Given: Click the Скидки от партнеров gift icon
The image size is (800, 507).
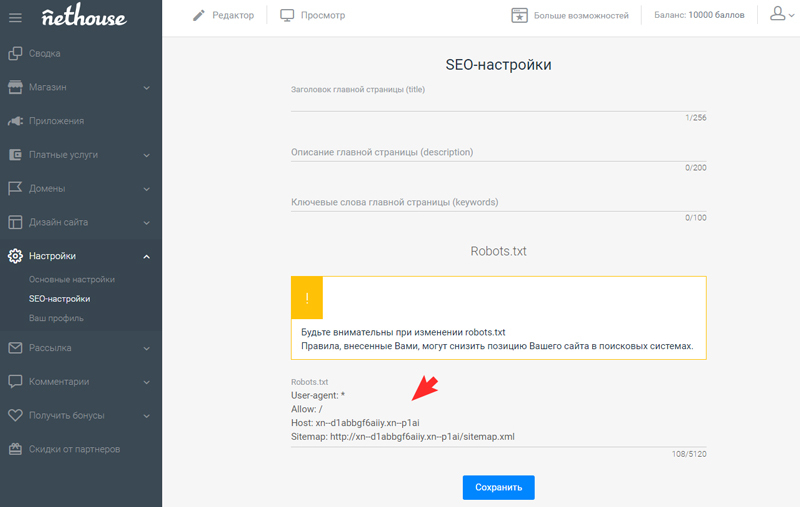Looking at the screenshot, I should (x=15, y=449).
